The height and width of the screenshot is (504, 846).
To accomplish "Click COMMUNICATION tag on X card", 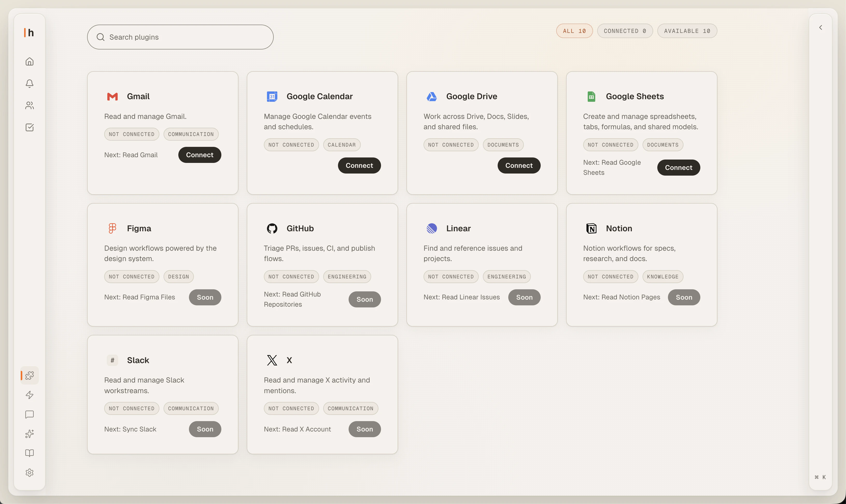I will [350, 409].
